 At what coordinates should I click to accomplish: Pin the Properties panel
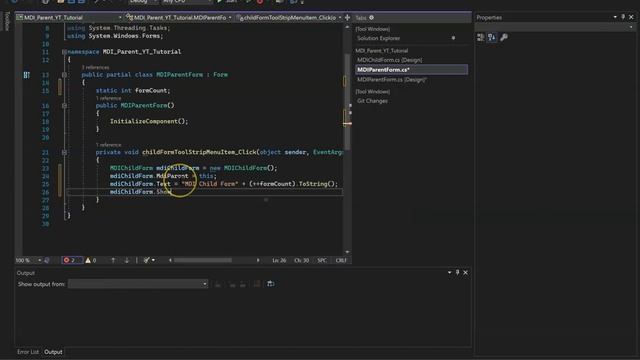623,17
